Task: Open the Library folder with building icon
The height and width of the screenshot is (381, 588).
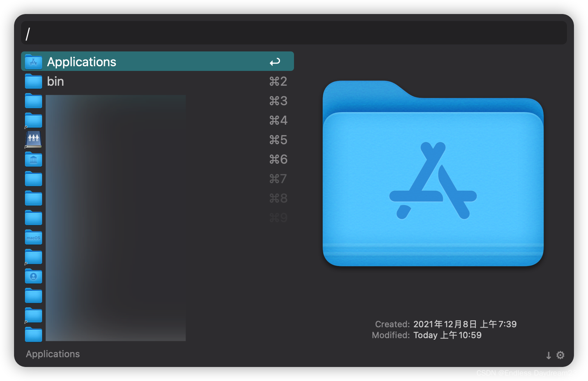Action: pos(34,159)
